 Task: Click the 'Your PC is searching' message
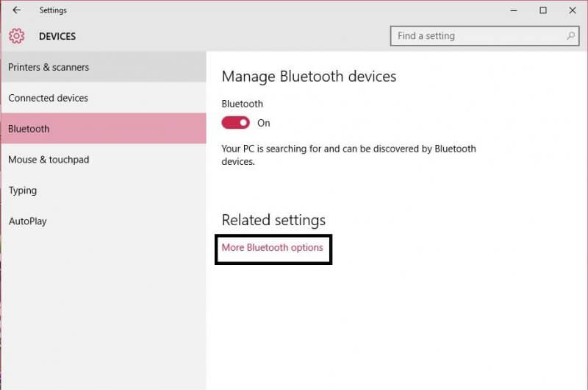pos(348,155)
